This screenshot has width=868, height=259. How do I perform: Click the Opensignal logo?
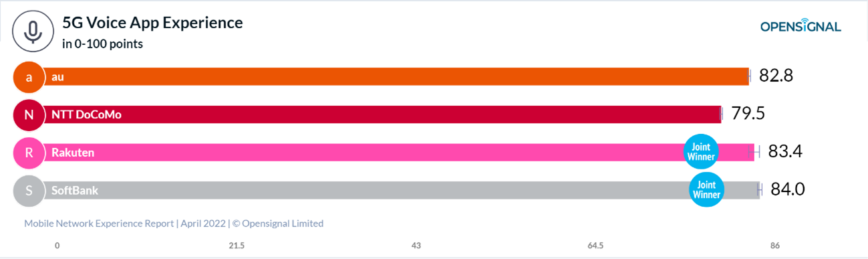(801, 26)
